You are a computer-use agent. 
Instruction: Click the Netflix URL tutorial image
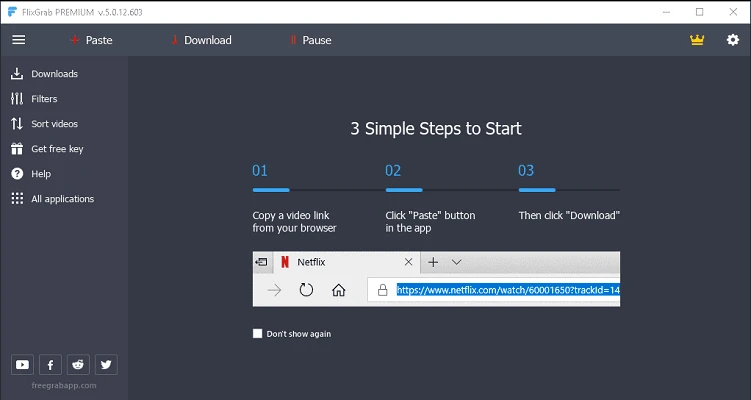(x=436, y=279)
